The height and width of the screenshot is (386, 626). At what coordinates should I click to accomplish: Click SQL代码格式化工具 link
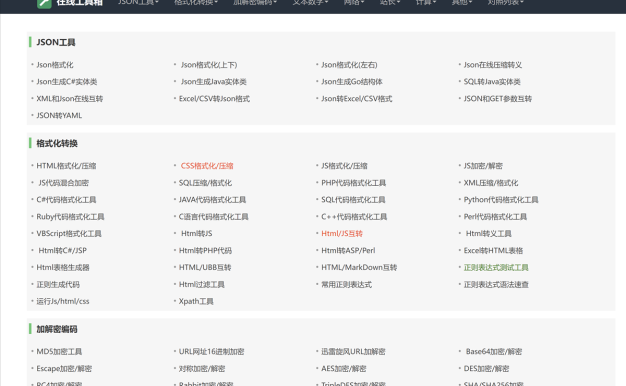pos(353,200)
